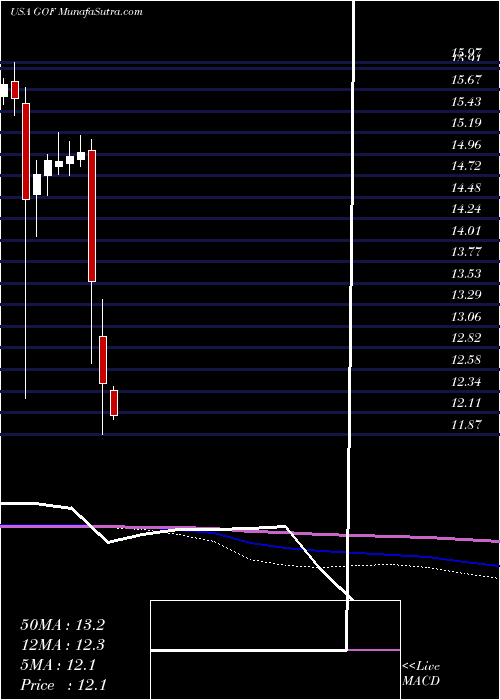Click the '50MA : 13.2' readout
The image size is (500, 700).
pyautogui.click(x=62, y=625)
